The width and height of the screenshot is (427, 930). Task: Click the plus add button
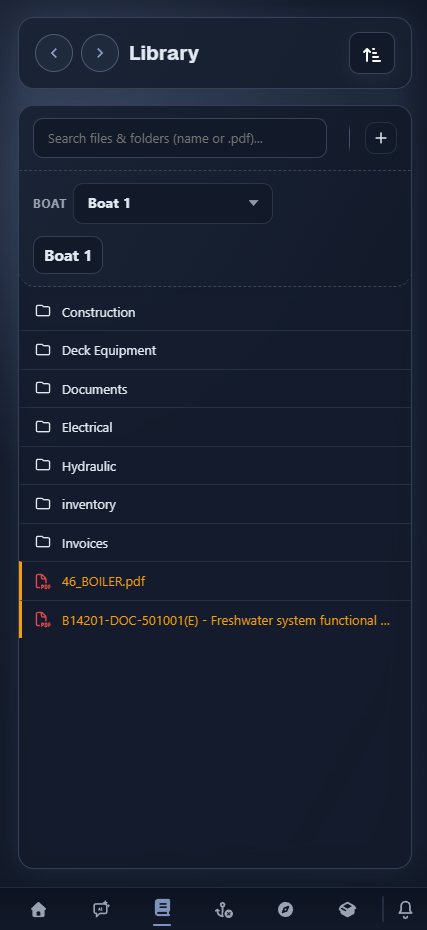[x=381, y=138]
